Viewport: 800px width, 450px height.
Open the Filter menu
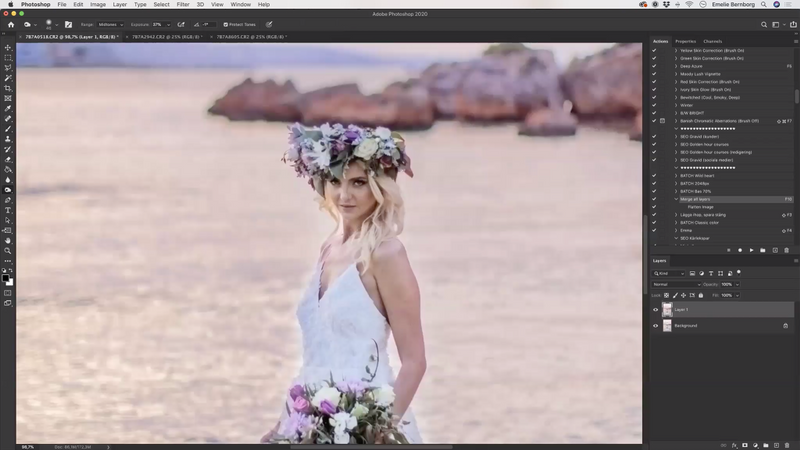tap(183, 4)
